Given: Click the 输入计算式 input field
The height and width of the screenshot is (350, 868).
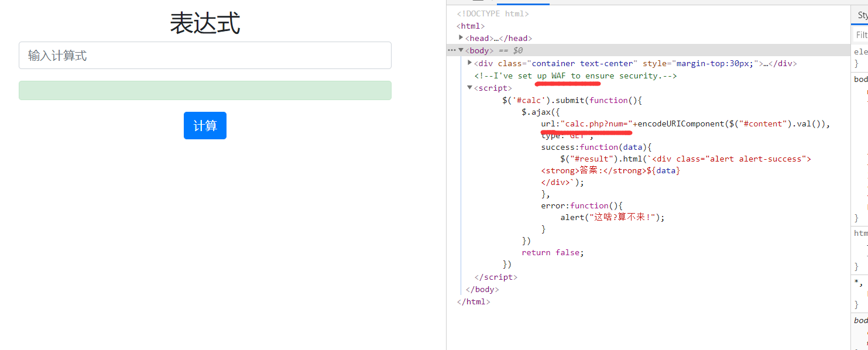Looking at the screenshot, I should (x=205, y=56).
